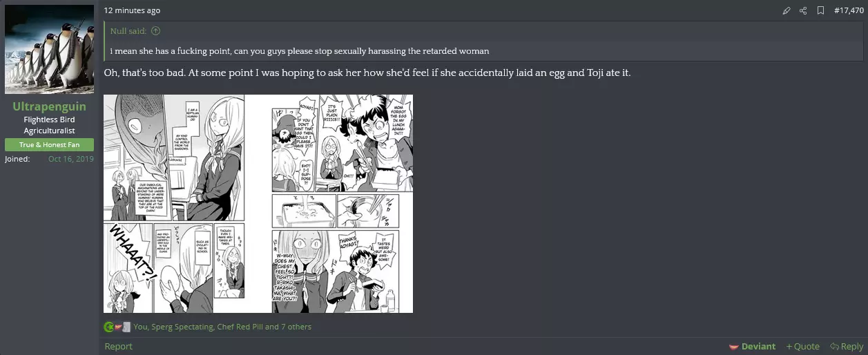Viewport: 868px width, 355px height.
Task: Click the up-arrow icon next to Null said
Action: (x=155, y=30)
